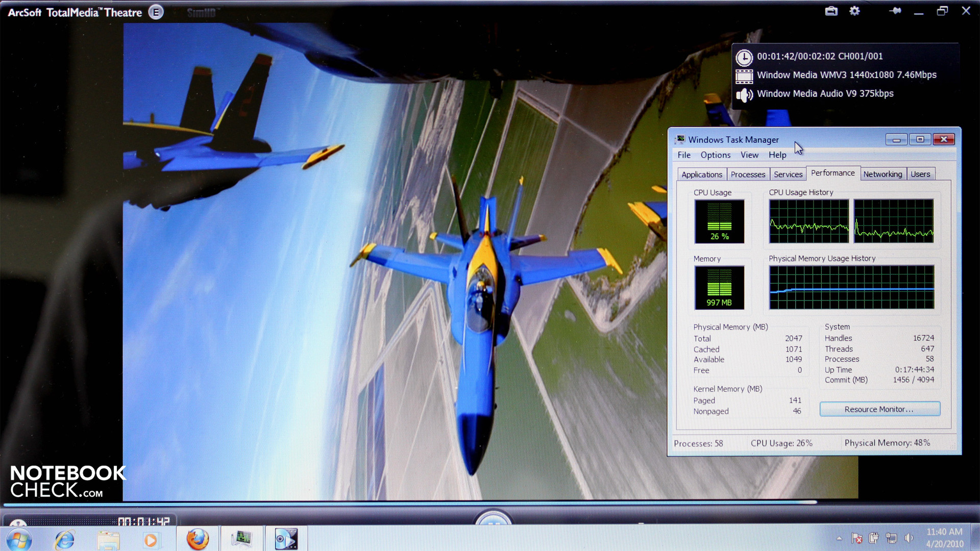This screenshot has width=980, height=551.
Task: Switch to the Networking tab
Action: pos(882,174)
